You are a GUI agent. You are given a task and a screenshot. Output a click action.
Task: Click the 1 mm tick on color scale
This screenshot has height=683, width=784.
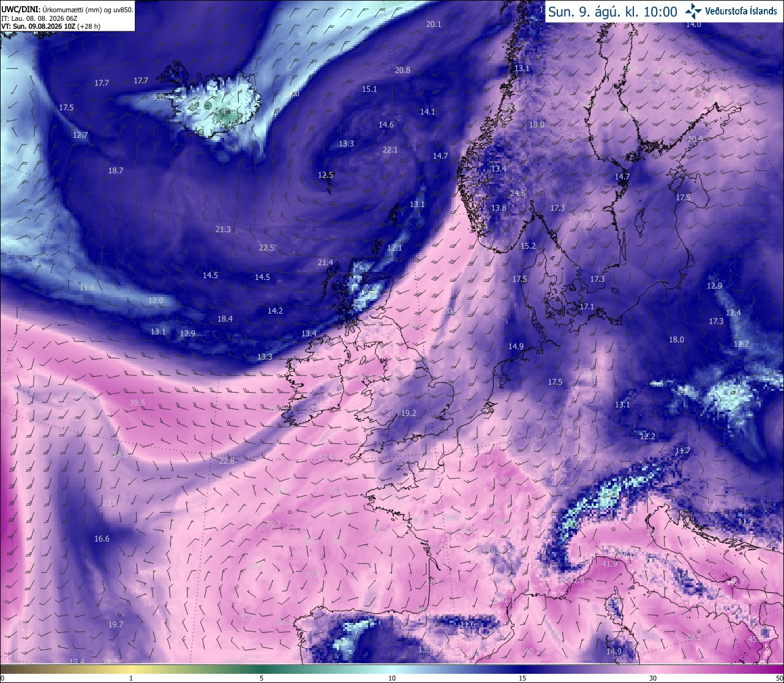[x=131, y=678]
